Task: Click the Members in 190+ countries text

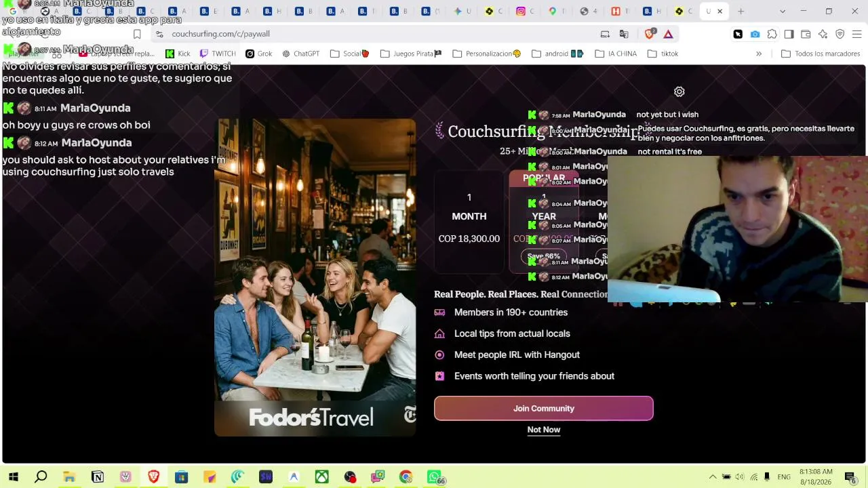Action: pyautogui.click(x=511, y=312)
